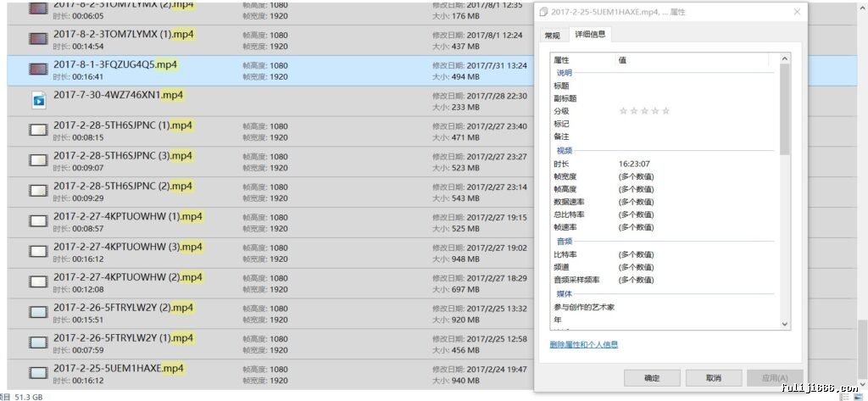The image size is (868, 401).
Task: Select the blue player icon of 2017-7-30-4WZ746XN1.mp4
Action: point(38,100)
